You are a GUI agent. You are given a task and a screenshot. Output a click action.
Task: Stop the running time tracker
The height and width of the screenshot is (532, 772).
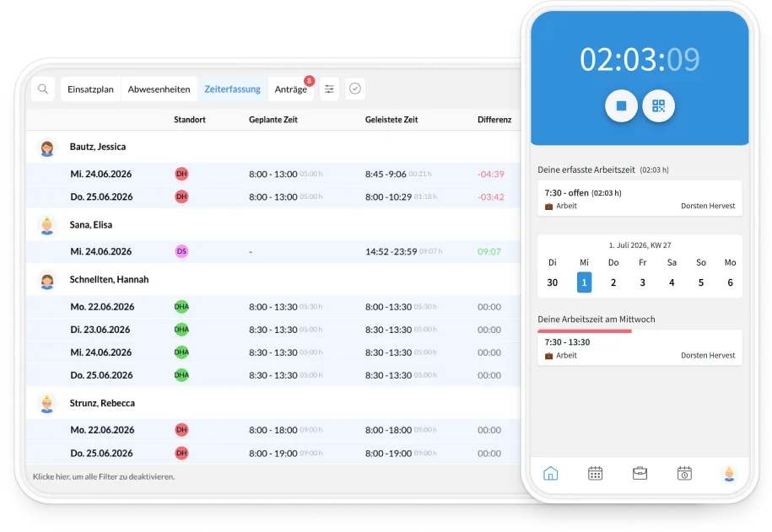tap(621, 105)
